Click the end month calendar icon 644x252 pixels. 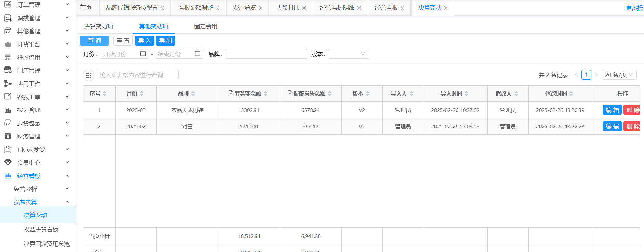point(198,54)
